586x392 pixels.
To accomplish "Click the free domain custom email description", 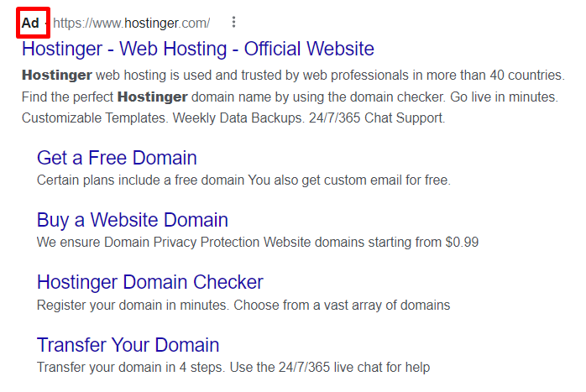I will pos(243,180).
